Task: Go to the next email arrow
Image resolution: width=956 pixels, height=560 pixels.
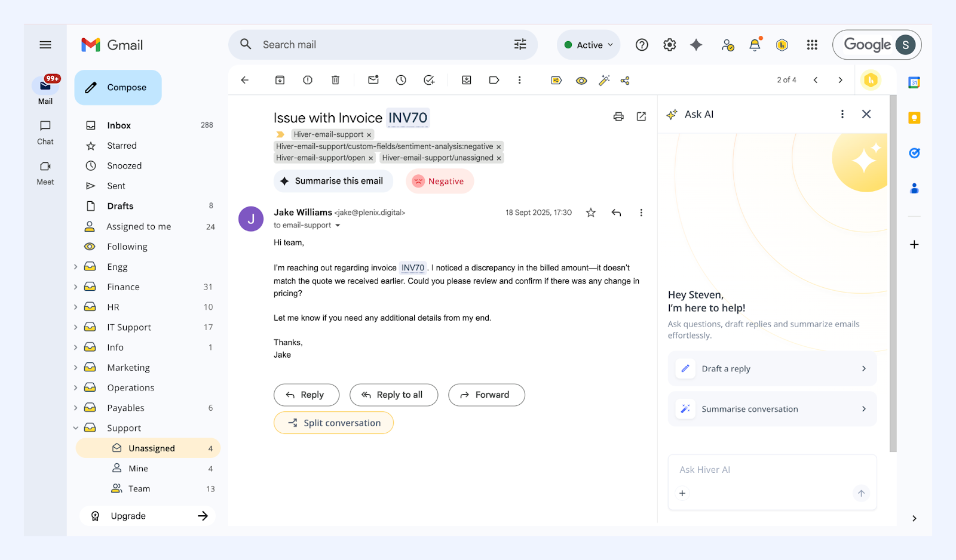Action: pyautogui.click(x=840, y=80)
